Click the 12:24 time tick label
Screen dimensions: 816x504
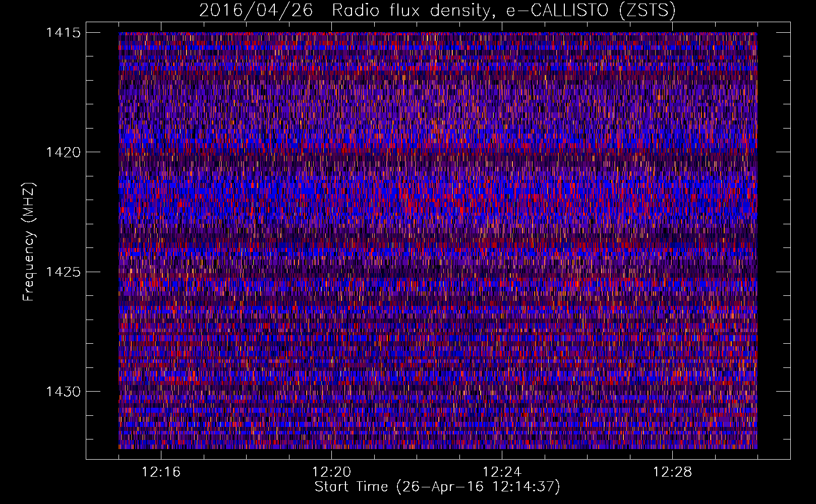(502, 472)
